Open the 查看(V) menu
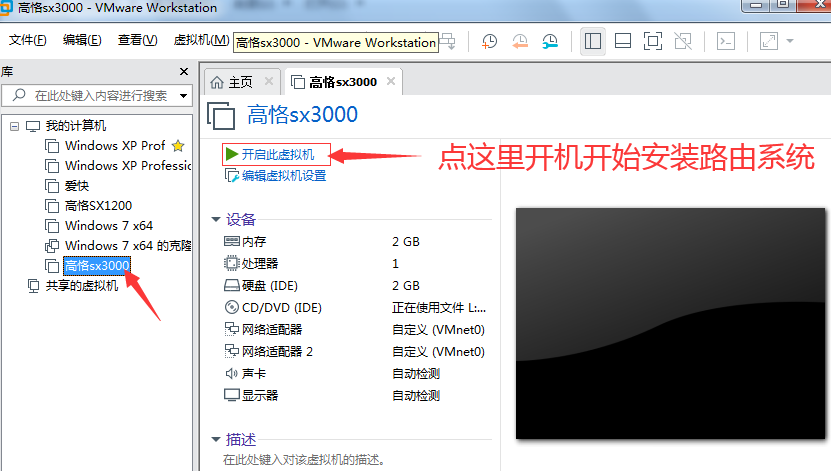 137,40
